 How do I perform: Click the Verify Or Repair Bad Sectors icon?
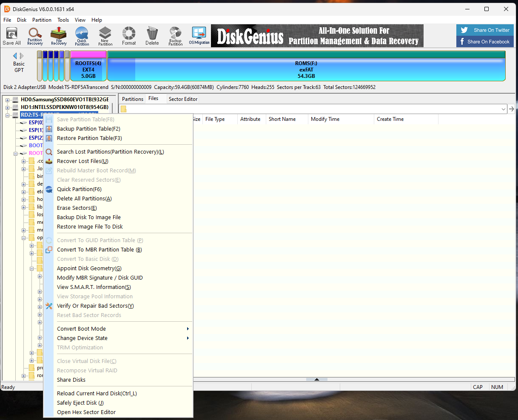[49, 306]
